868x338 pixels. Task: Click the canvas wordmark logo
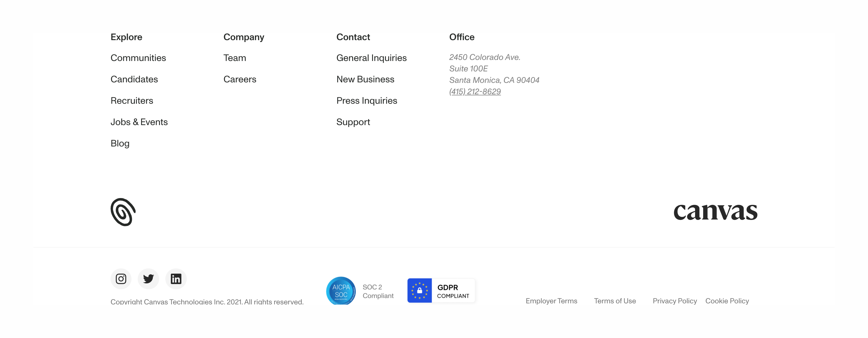[715, 212]
